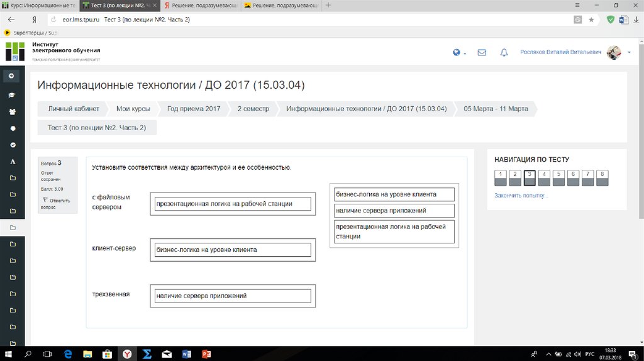
Task: Switch to the Курс: Информационные browser tab
Action: click(x=39, y=5)
